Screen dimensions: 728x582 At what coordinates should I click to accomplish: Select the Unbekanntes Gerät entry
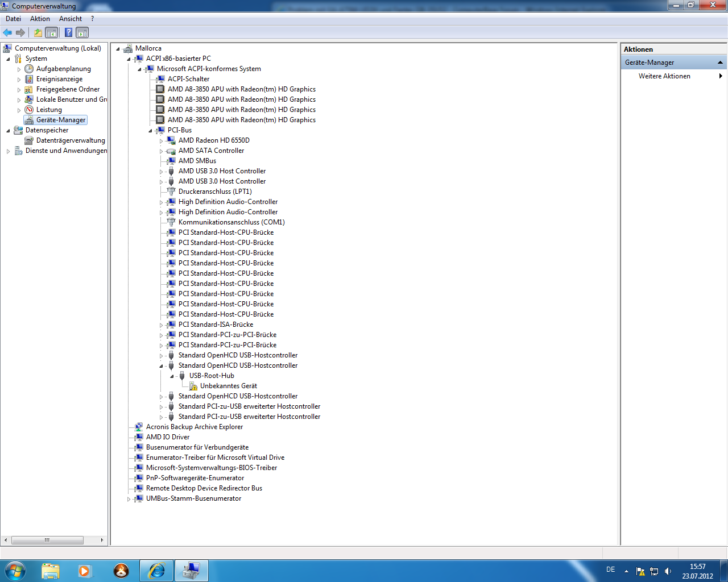click(229, 386)
